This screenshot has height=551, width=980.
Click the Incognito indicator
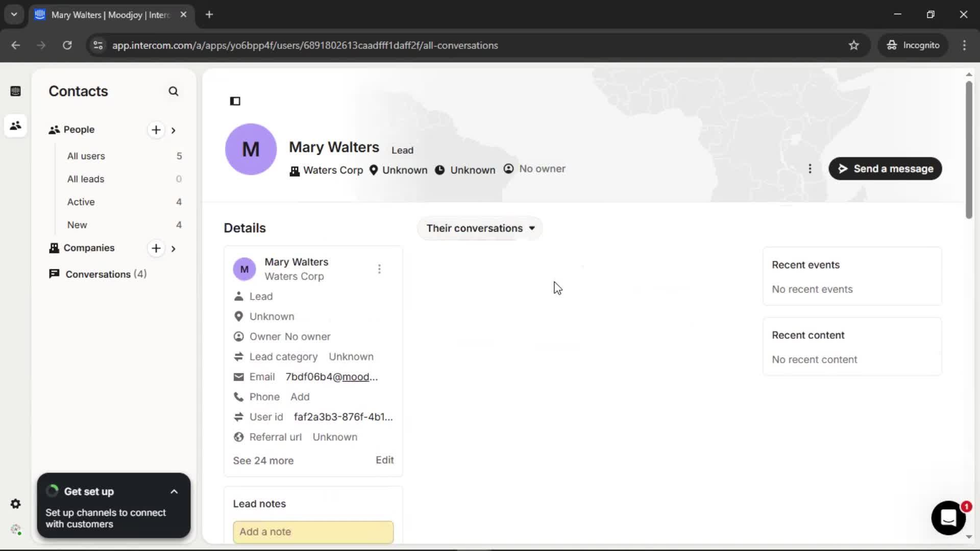914,45
